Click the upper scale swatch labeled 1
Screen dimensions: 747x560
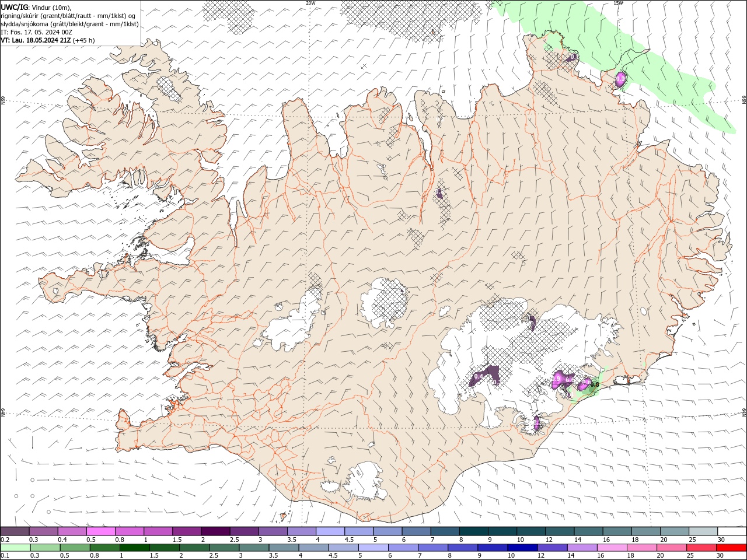tap(158, 531)
